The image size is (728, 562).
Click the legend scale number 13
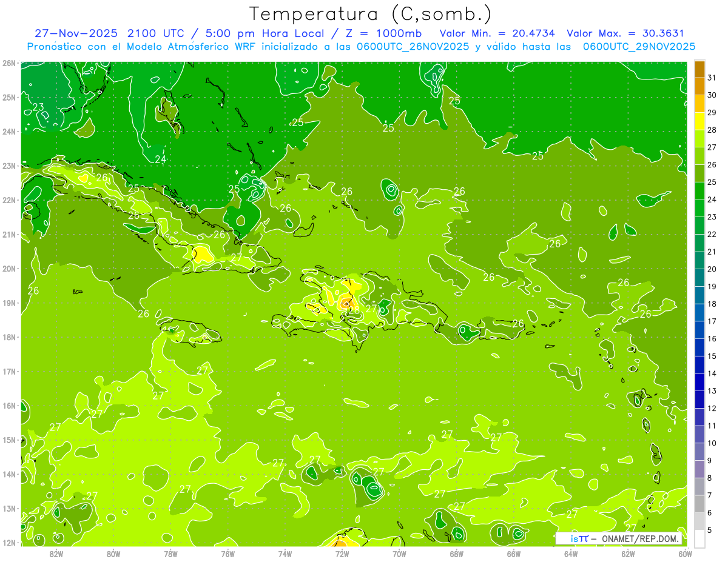(x=712, y=390)
